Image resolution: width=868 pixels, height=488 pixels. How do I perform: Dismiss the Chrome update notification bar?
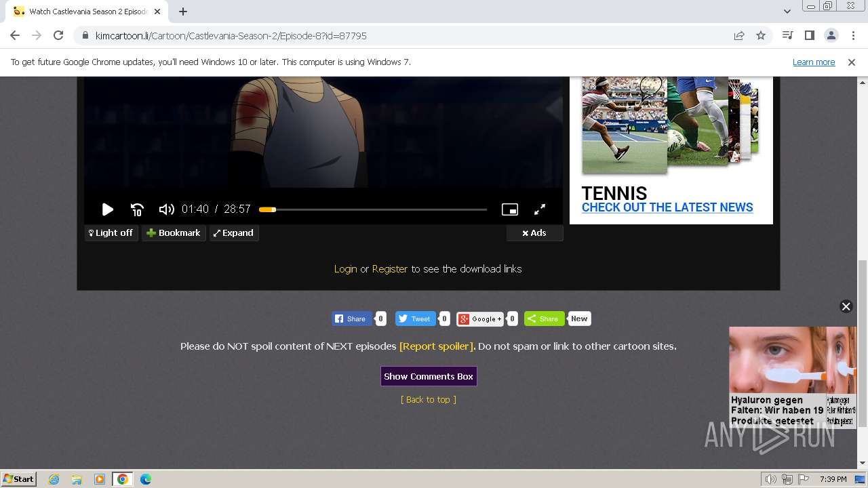852,62
